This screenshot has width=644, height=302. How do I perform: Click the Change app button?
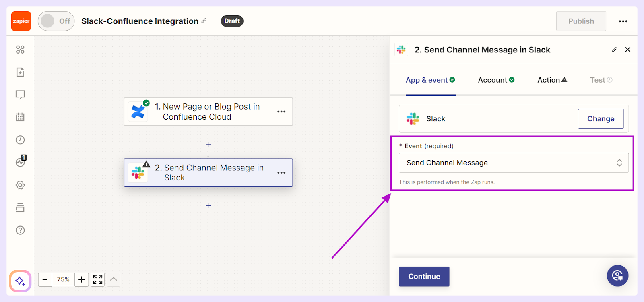(601, 119)
